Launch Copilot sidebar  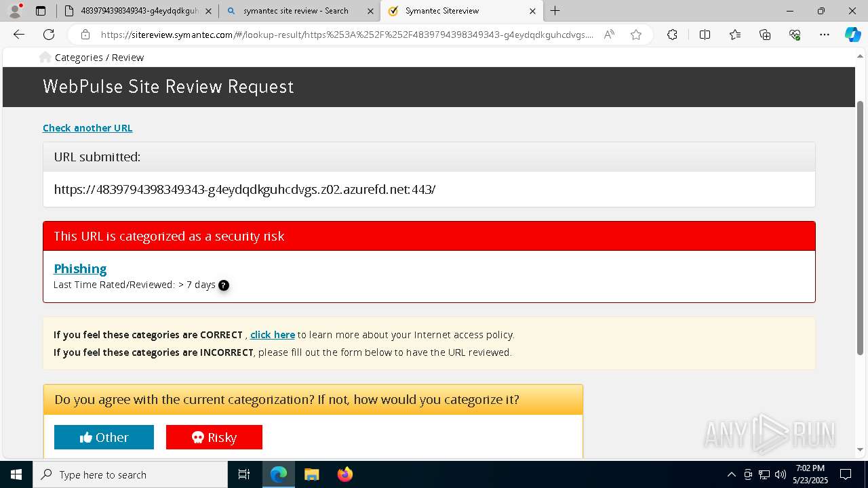tap(852, 35)
